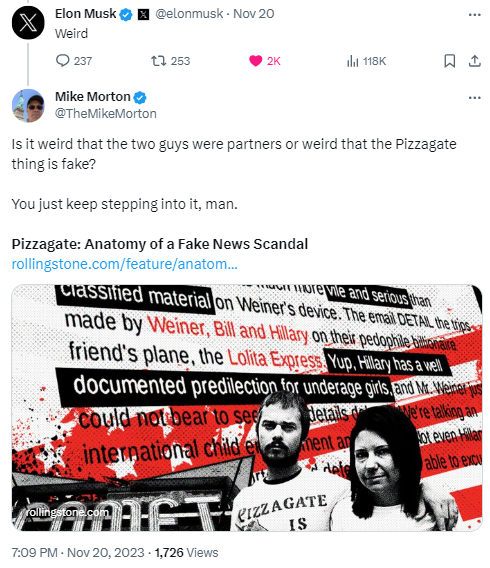This screenshot has width=490, height=568.
Task: Click the 7:09 PM · Nov 20, 2023 timestamp
Action: (78, 553)
